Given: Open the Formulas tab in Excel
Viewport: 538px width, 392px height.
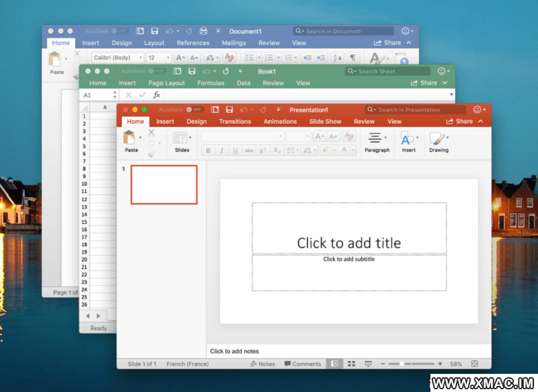Looking at the screenshot, I should tap(210, 83).
